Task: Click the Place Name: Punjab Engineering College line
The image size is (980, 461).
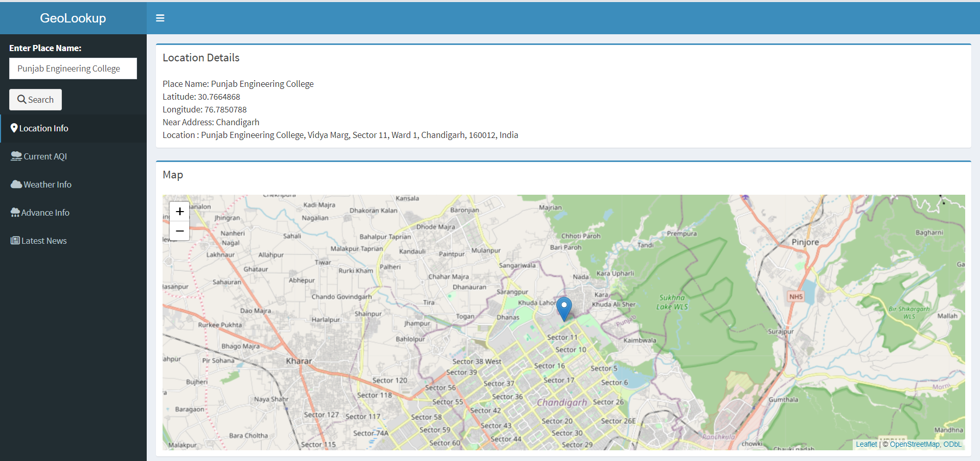Action: [238, 84]
